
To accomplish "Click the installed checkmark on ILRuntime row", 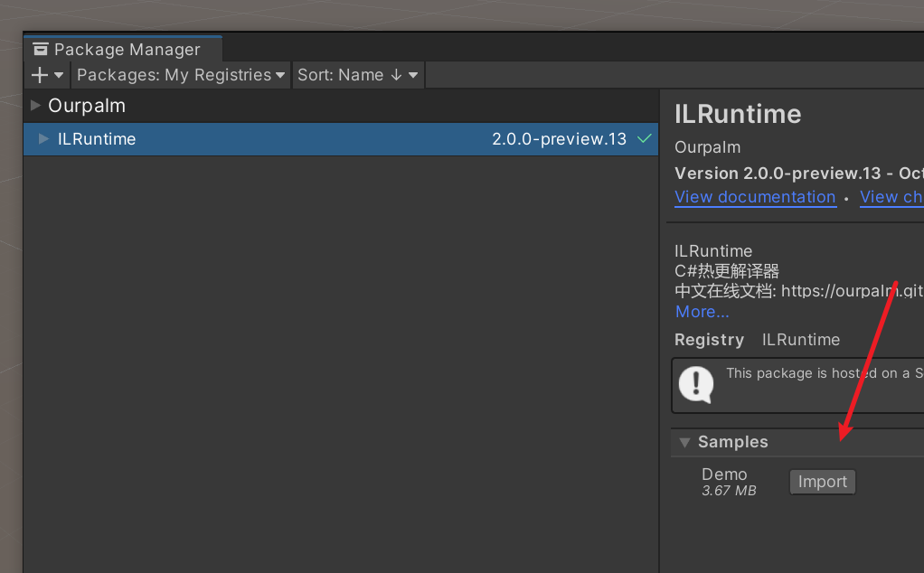I will (645, 139).
